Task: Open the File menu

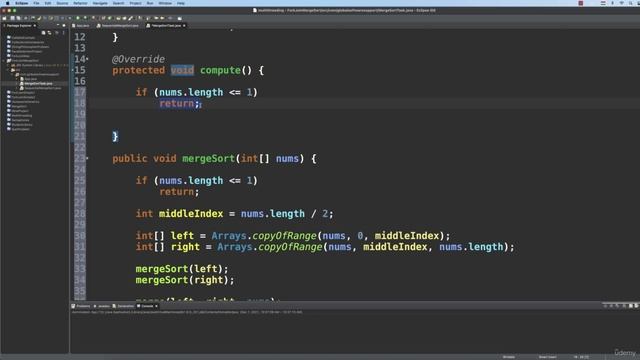Action: point(36,3)
